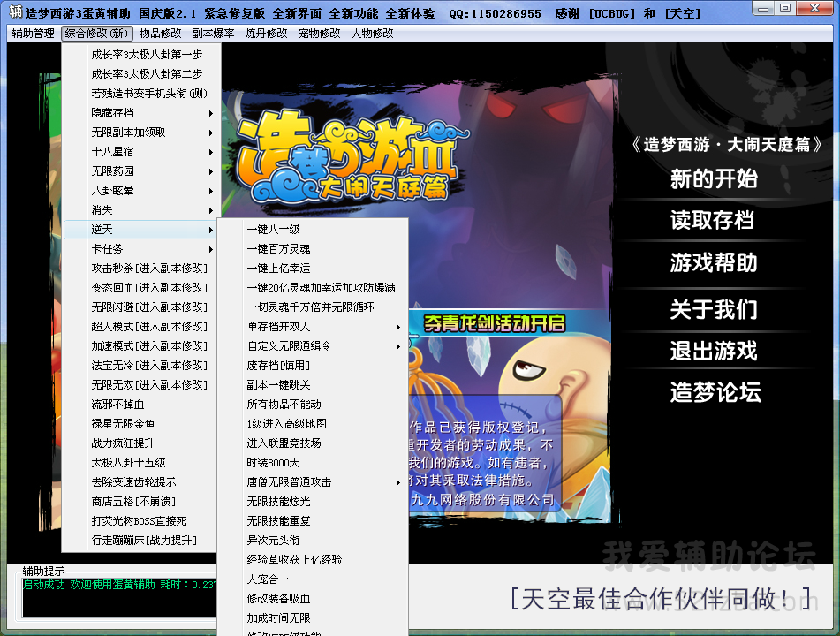Start a new game with 新的开始

pyautogui.click(x=714, y=179)
